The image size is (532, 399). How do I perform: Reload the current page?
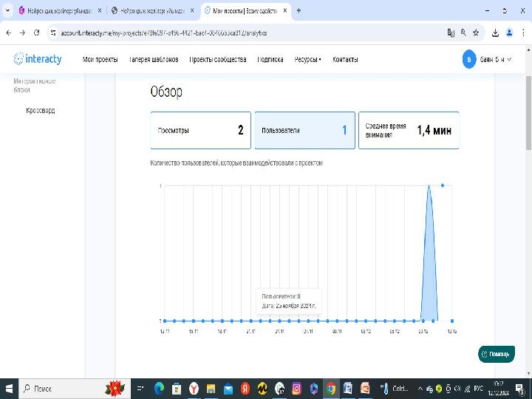(x=36, y=33)
